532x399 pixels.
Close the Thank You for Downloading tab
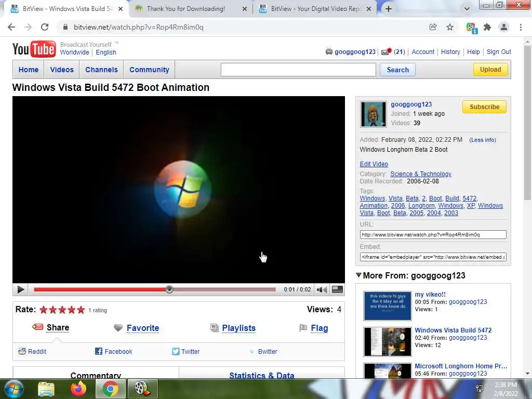click(x=245, y=9)
